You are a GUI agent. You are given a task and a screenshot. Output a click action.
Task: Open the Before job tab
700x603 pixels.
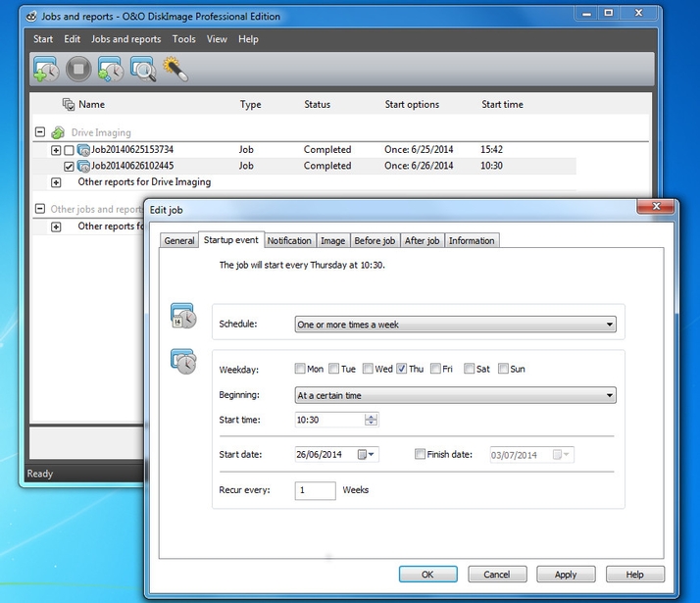375,240
